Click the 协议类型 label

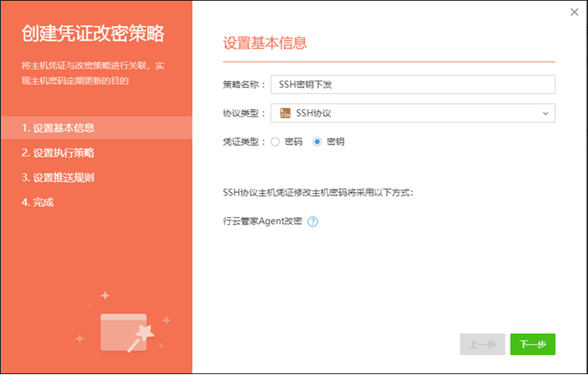244,112
